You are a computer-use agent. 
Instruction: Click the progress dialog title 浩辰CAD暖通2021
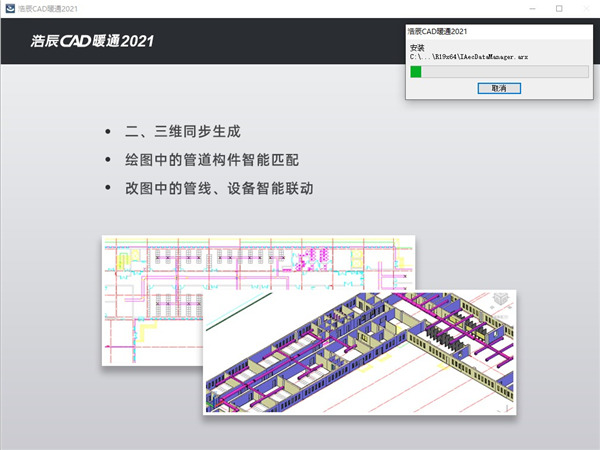pyautogui.click(x=438, y=31)
